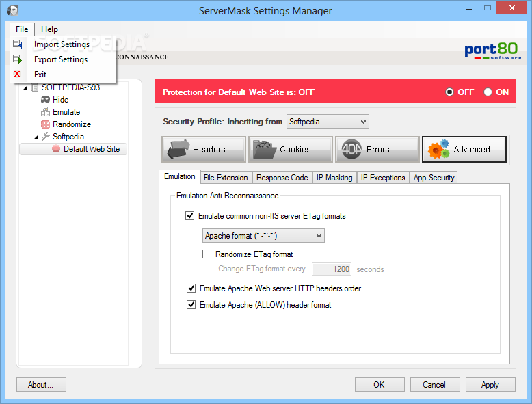Click the Emulate profile icon in tree
Screen dimensions: 532x404
45,112
